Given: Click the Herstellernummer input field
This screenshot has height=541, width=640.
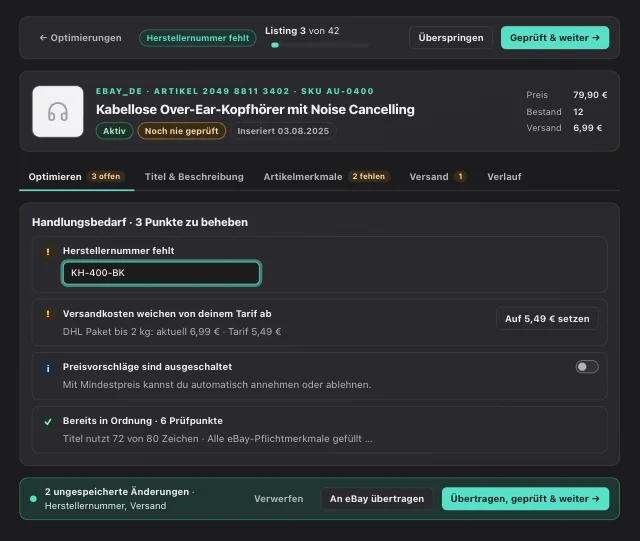Looking at the screenshot, I should [161, 273].
